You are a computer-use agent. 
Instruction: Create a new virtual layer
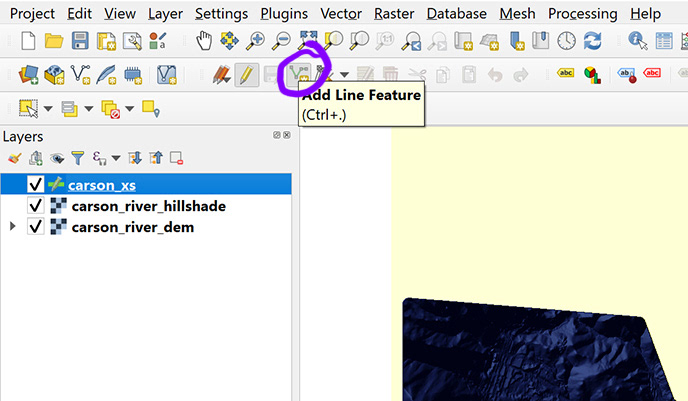tap(167, 75)
